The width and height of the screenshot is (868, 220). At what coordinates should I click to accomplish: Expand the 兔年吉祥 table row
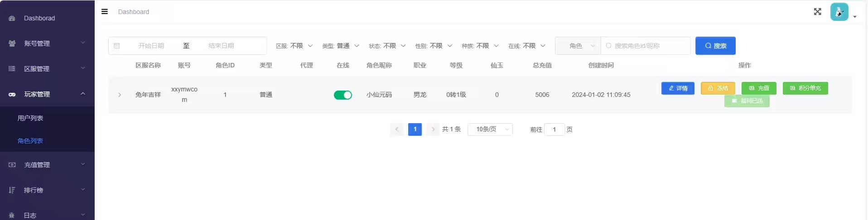point(120,95)
